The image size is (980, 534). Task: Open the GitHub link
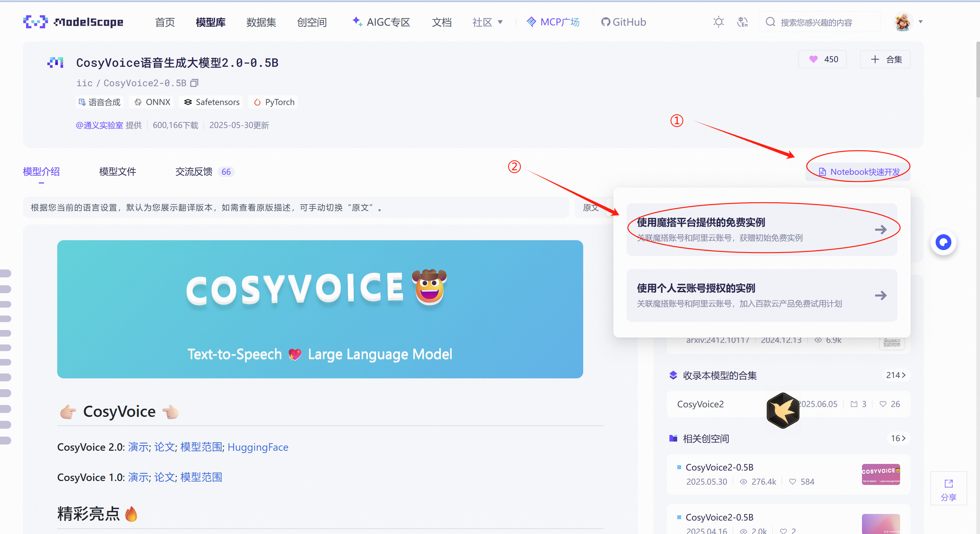[623, 22]
